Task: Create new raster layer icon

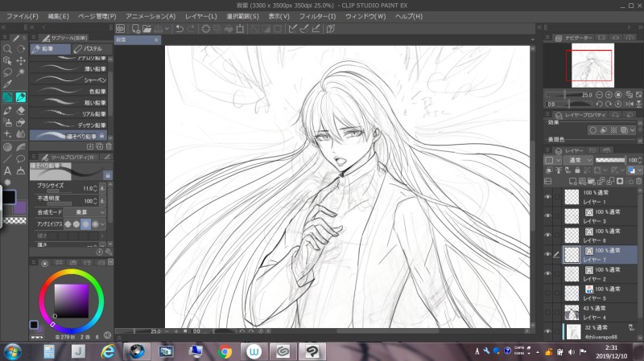Action: click(572, 181)
